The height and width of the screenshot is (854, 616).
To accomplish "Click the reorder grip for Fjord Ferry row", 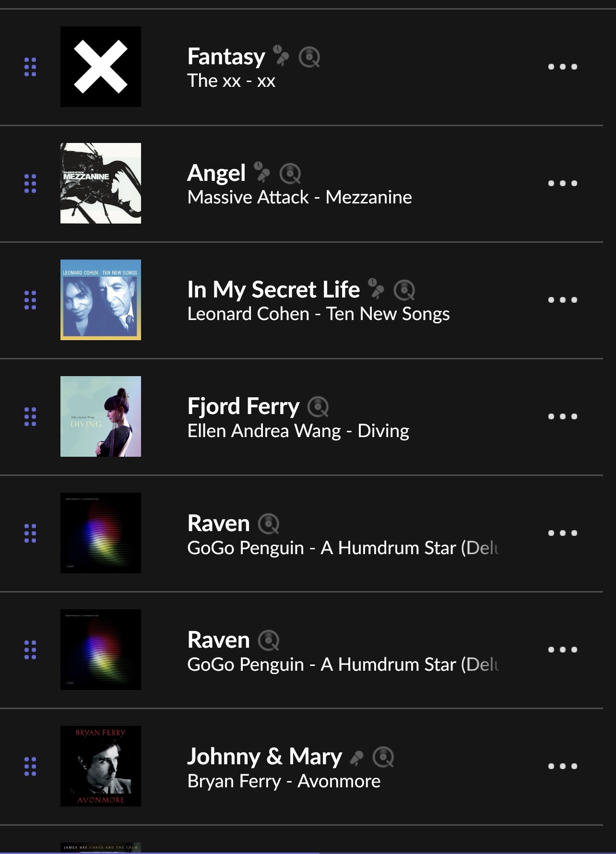I will pyautogui.click(x=30, y=416).
